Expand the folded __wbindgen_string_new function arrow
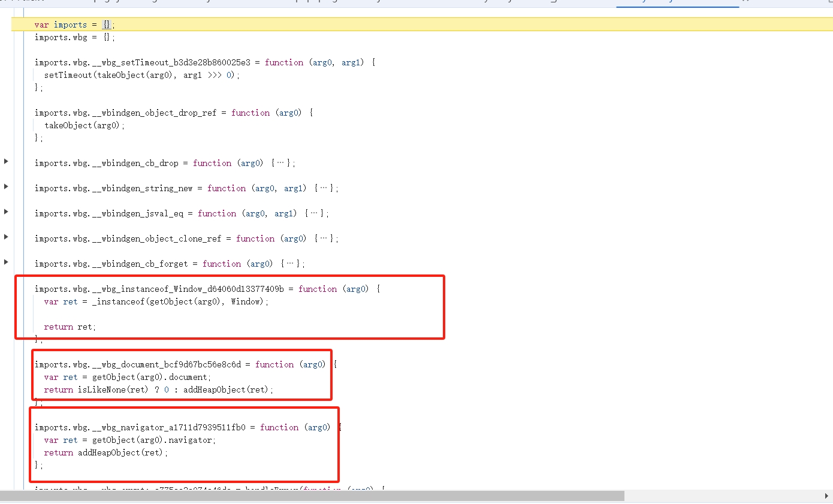 coord(6,186)
